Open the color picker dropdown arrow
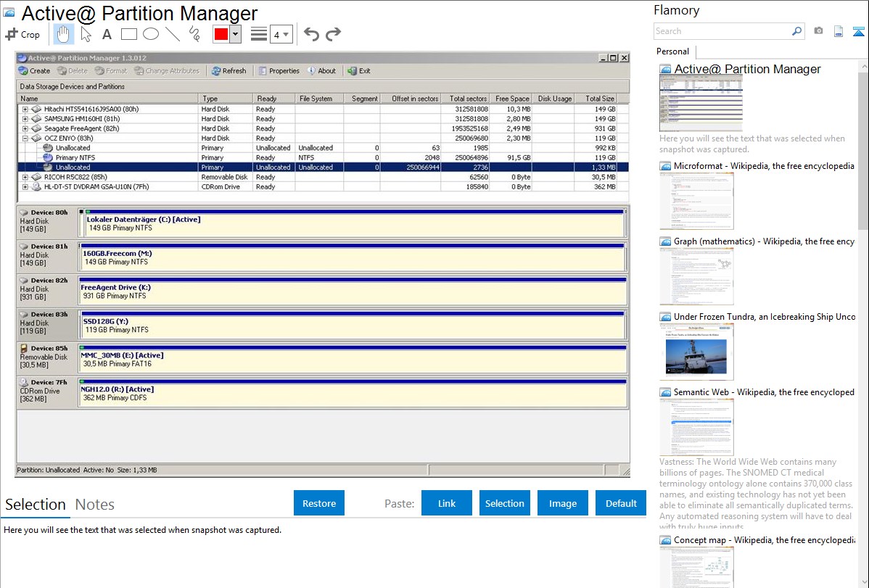Screen dimensions: 869x588 pyautogui.click(x=236, y=34)
